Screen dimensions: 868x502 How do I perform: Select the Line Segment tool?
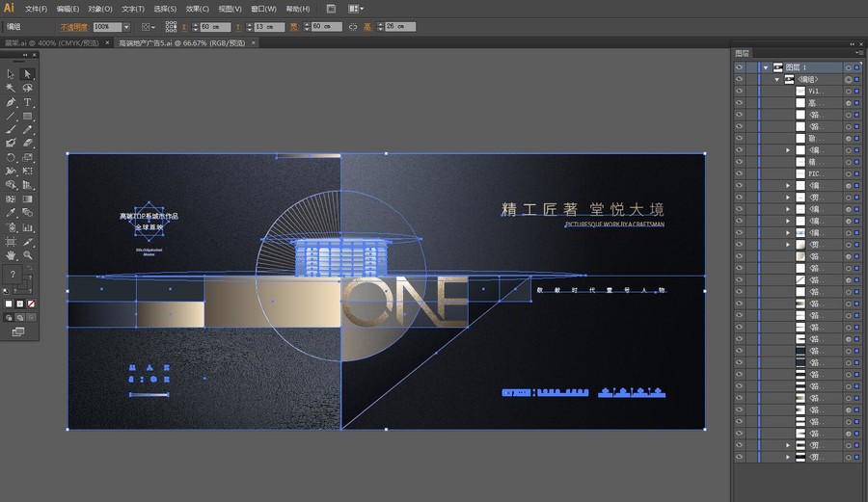[x=11, y=116]
